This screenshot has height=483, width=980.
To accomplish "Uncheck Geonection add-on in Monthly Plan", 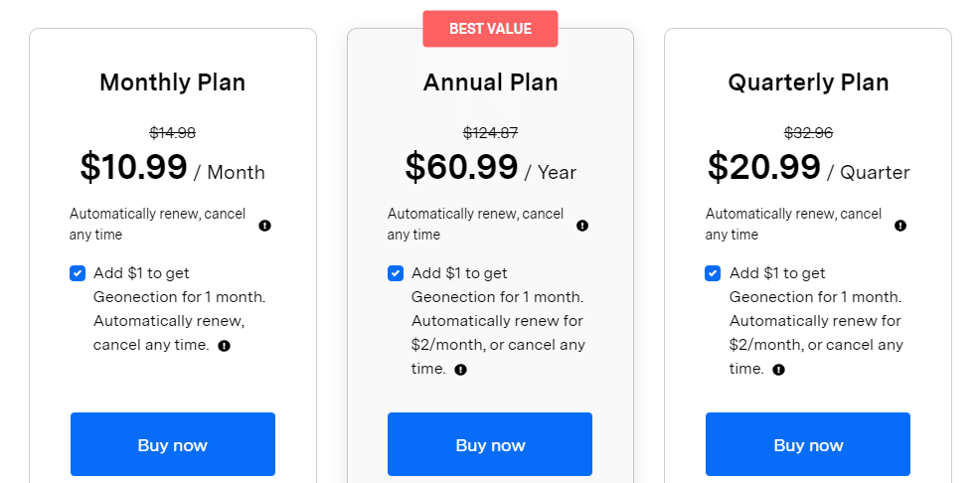I will pyautogui.click(x=78, y=273).
